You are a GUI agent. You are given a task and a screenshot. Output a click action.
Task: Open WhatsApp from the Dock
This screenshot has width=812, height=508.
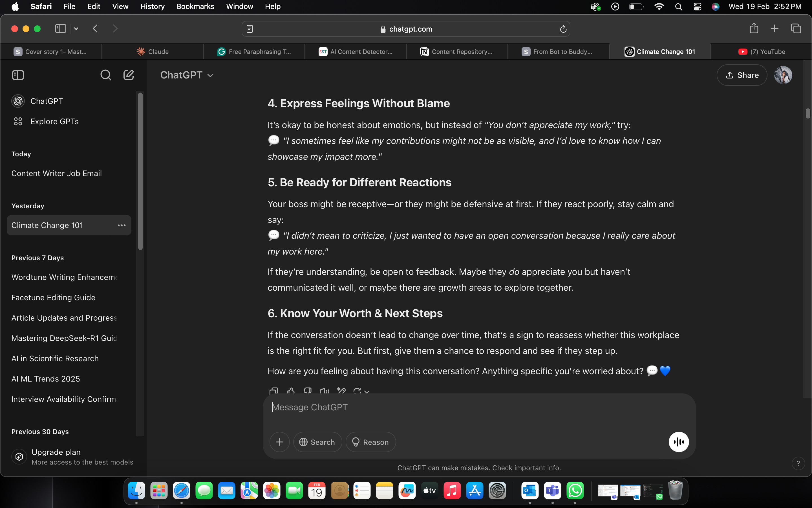[x=575, y=491]
